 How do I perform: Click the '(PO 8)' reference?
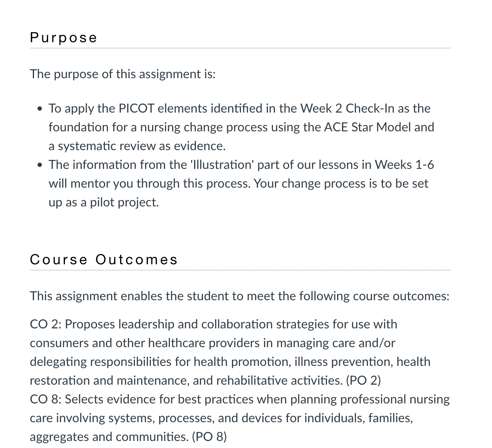click(x=209, y=437)
